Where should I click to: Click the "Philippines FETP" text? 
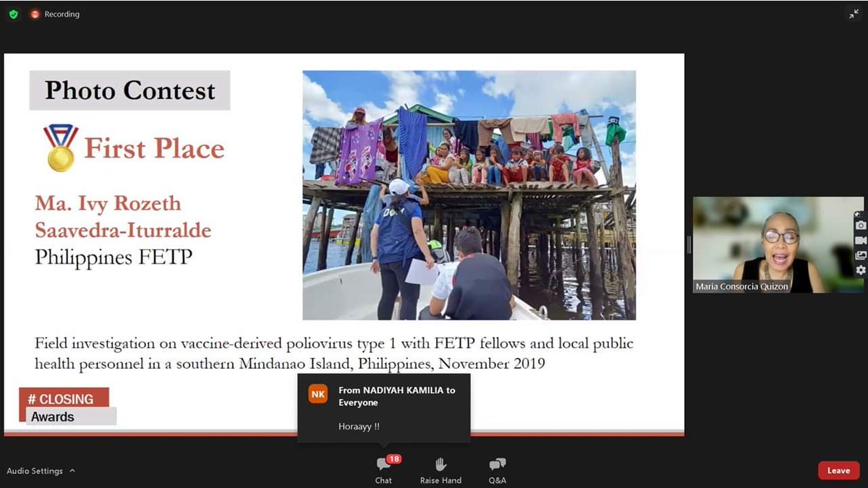click(x=114, y=256)
